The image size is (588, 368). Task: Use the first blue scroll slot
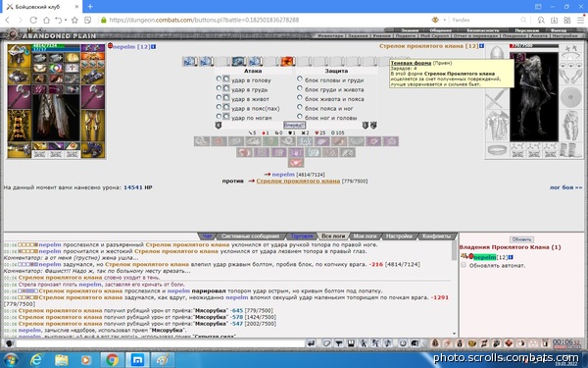tap(189, 61)
